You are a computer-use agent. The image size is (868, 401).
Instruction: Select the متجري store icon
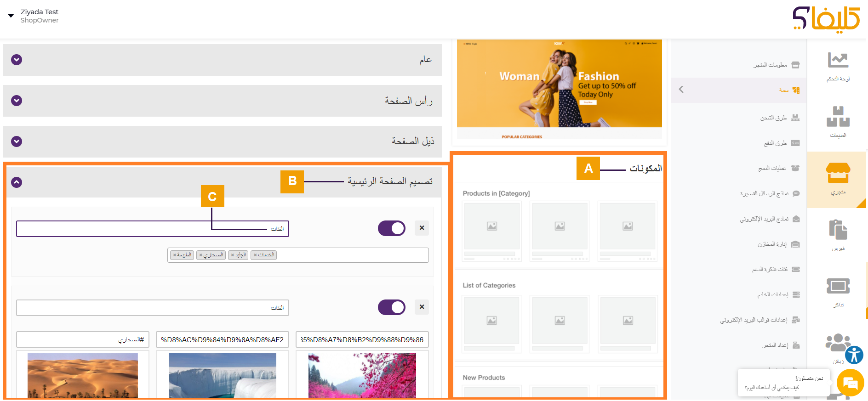[838, 173]
